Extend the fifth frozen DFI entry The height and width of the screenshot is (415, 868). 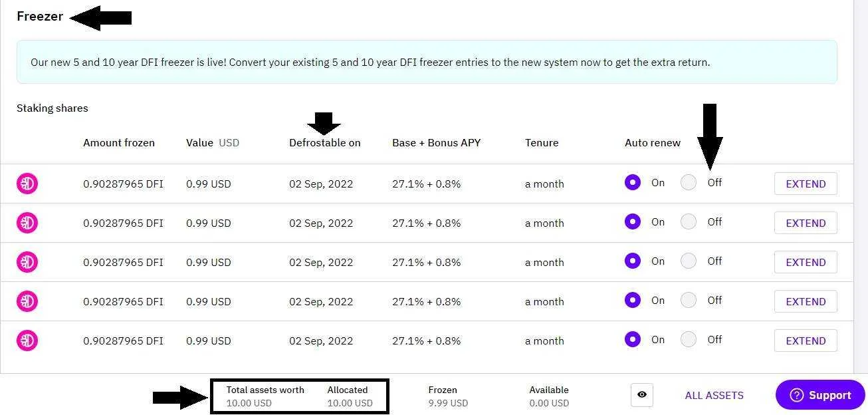806,341
